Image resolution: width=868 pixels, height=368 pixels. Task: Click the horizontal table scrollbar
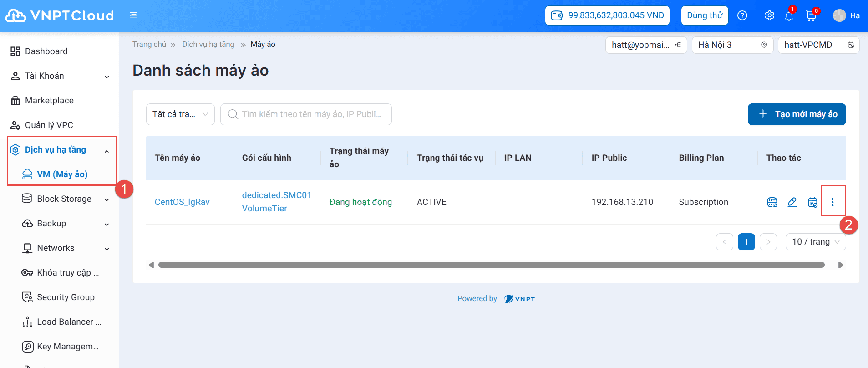491,265
